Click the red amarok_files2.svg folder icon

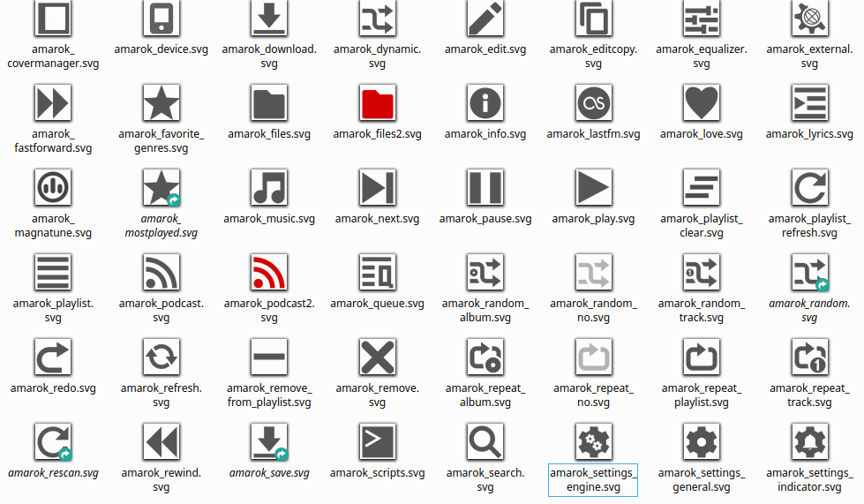point(377,103)
